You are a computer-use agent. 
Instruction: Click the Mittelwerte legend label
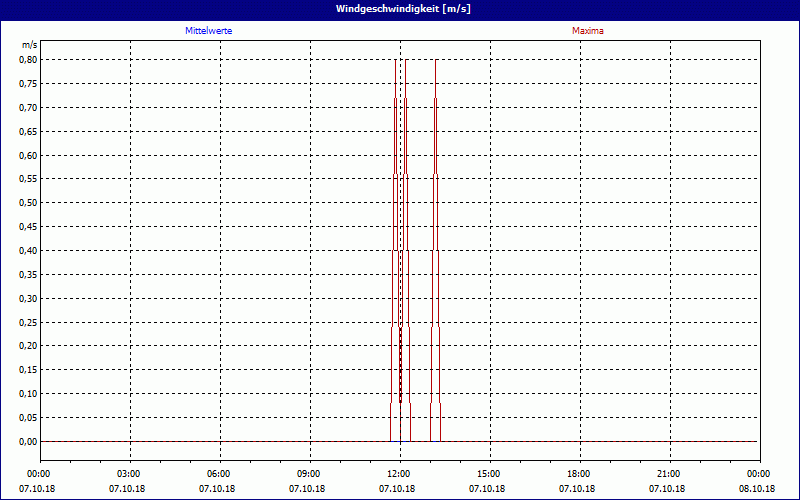(x=209, y=31)
